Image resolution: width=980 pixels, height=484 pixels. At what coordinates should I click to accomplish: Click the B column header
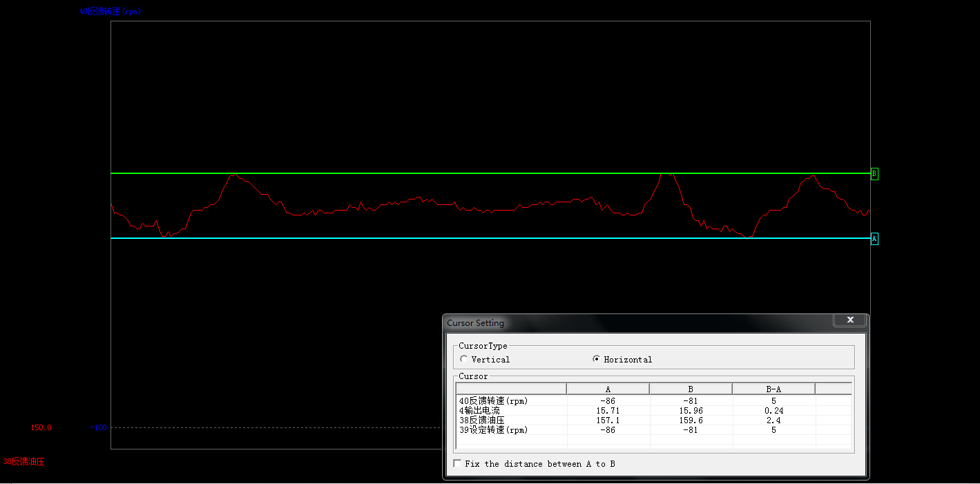pos(690,389)
